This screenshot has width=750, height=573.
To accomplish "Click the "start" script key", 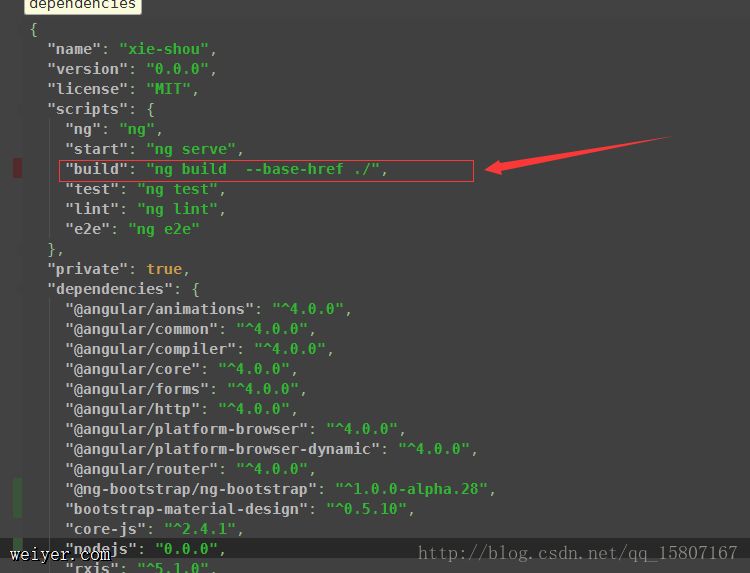I will click(x=96, y=149).
